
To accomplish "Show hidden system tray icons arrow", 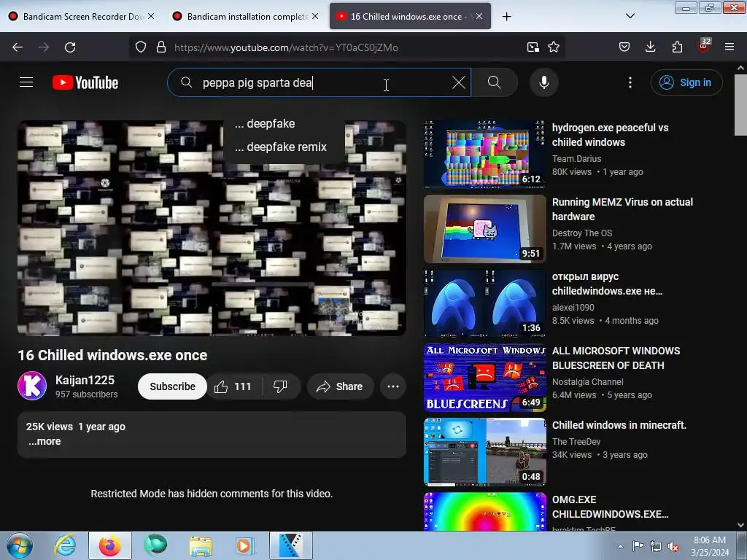I will point(620,546).
